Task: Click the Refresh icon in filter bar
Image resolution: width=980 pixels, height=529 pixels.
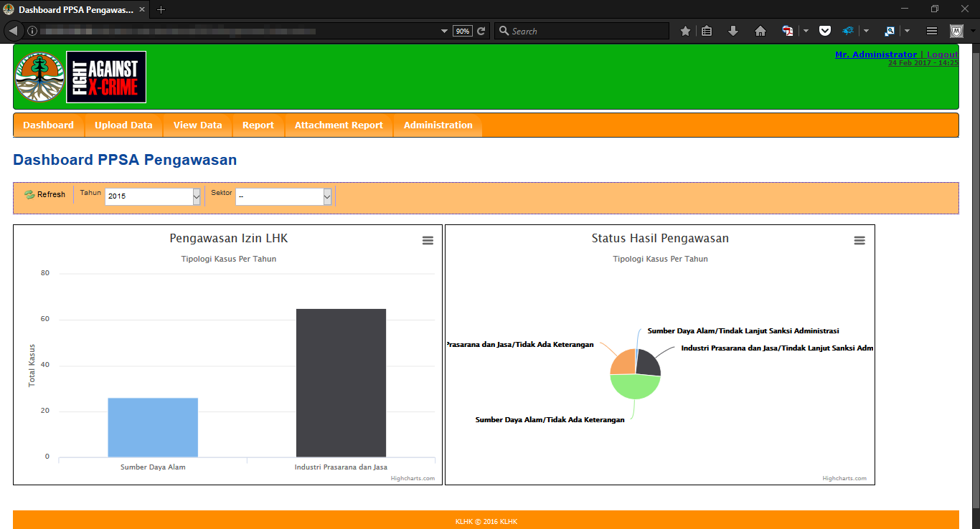Action: [x=29, y=194]
